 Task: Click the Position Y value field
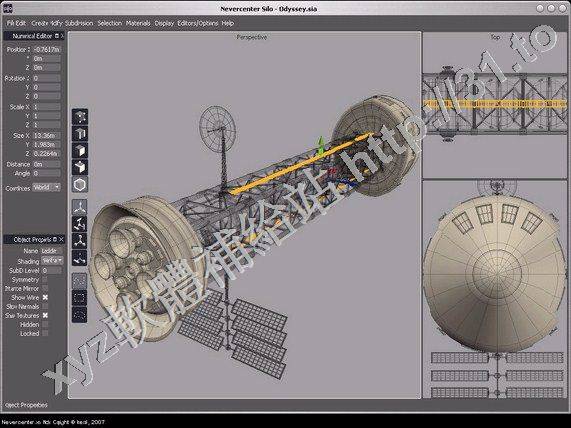(x=46, y=58)
